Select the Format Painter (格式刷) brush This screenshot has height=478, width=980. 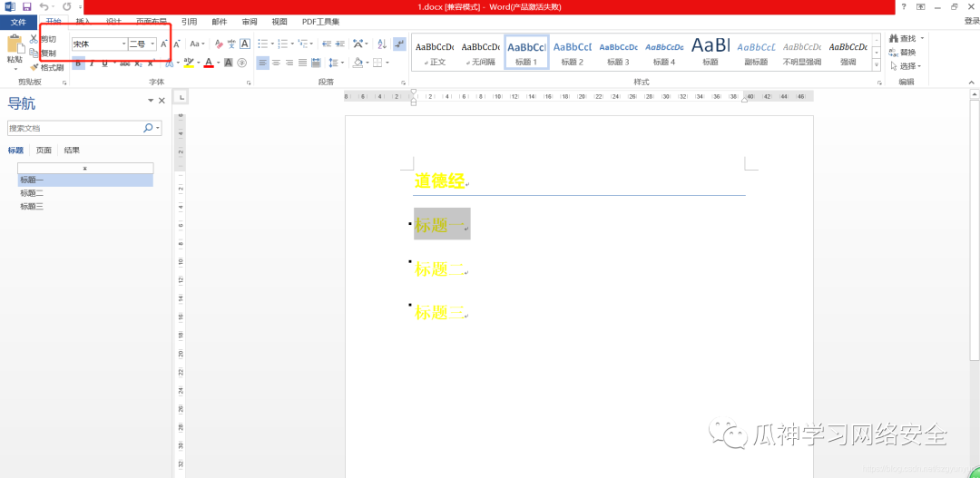coord(34,67)
